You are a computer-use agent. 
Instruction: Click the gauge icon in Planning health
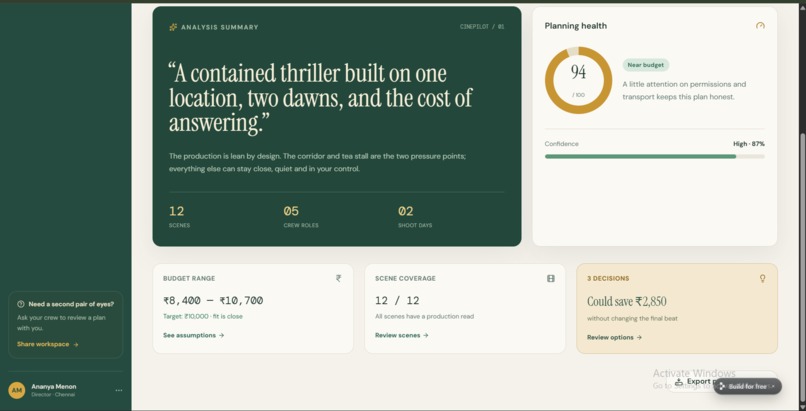tap(760, 26)
